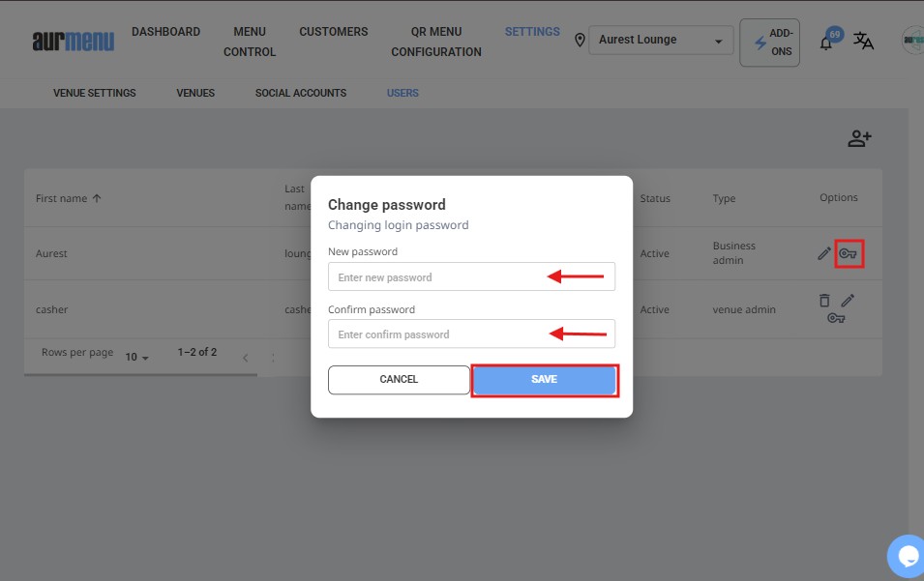The height and width of the screenshot is (581, 924).
Task: Click the edit pencil icon for casher
Action: tap(848, 301)
